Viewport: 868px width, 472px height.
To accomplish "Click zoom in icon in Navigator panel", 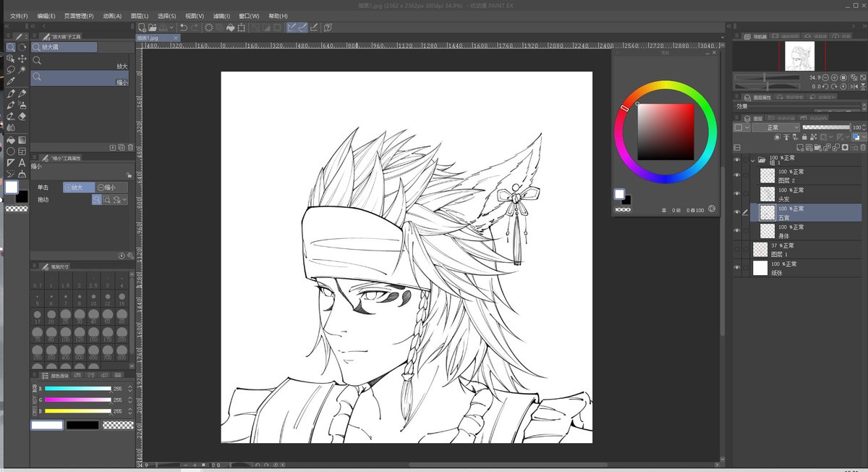I will point(834,77).
